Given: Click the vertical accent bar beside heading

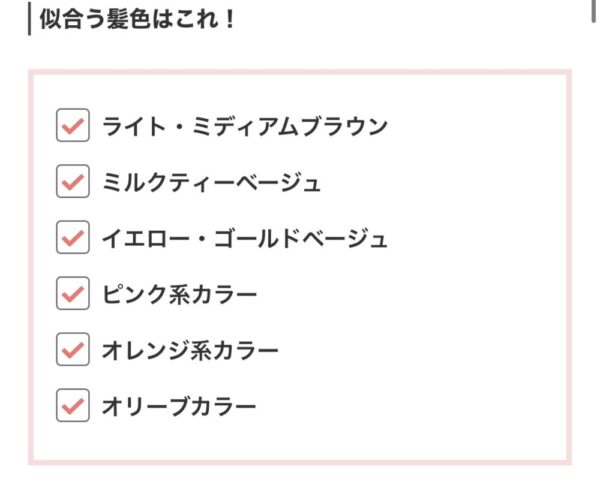Looking at the screenshot, I should [29, 19].
